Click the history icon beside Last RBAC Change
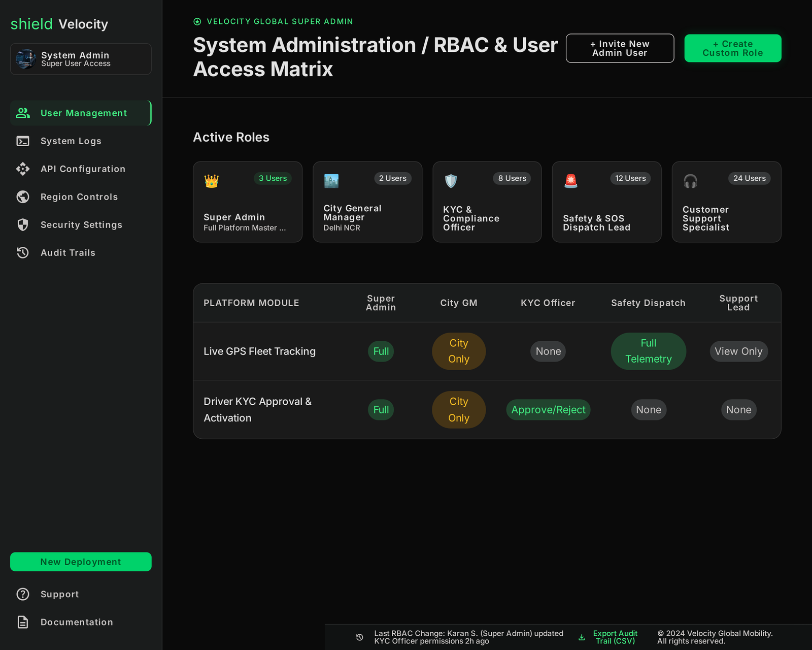The width and height of the screenshot is (812, 650). [360, 637]
